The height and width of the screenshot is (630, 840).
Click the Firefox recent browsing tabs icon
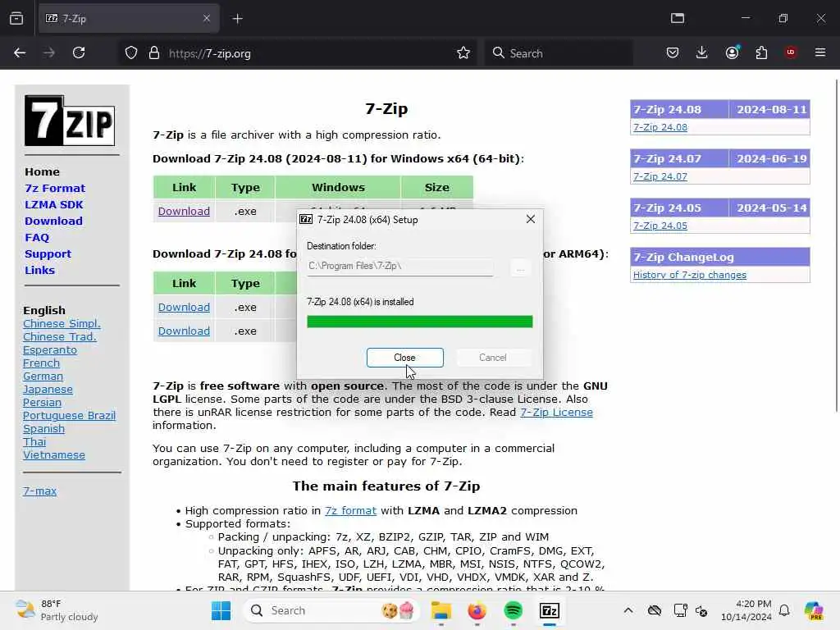[16, 19]
